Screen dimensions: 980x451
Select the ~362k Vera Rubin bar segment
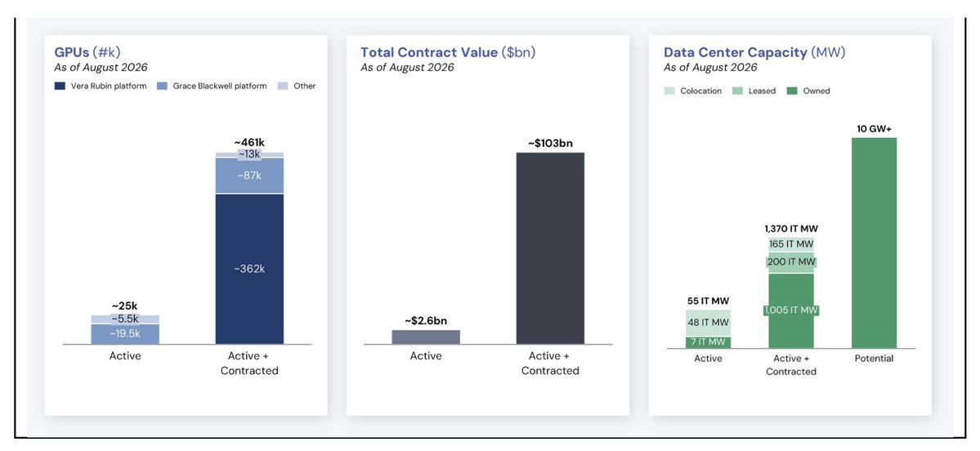click(x=249, y=270)
